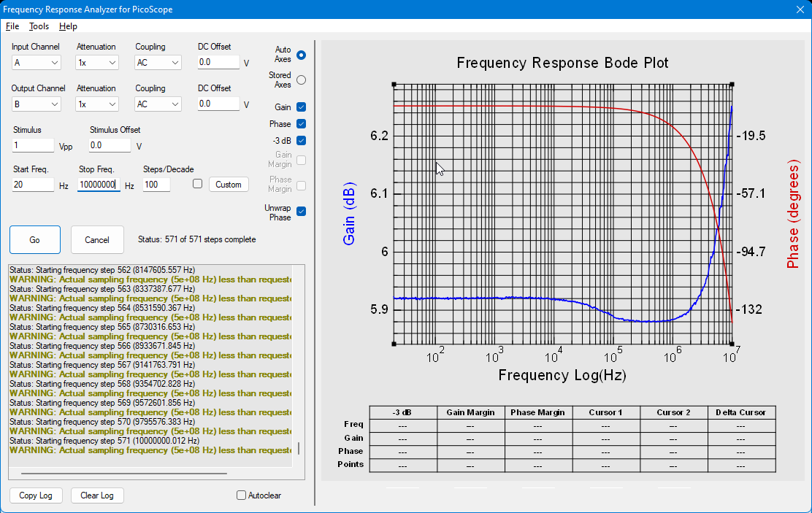Open the Input Channel dropdown
Viewport: 812px width, 513px height.
click(x=36, y=63)
